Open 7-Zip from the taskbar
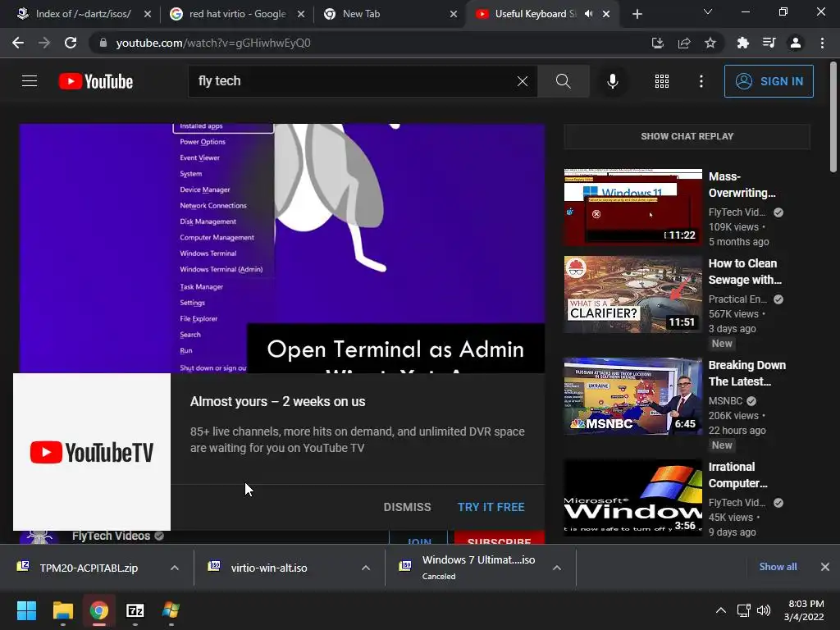840x630 pixels. (135, 610)
